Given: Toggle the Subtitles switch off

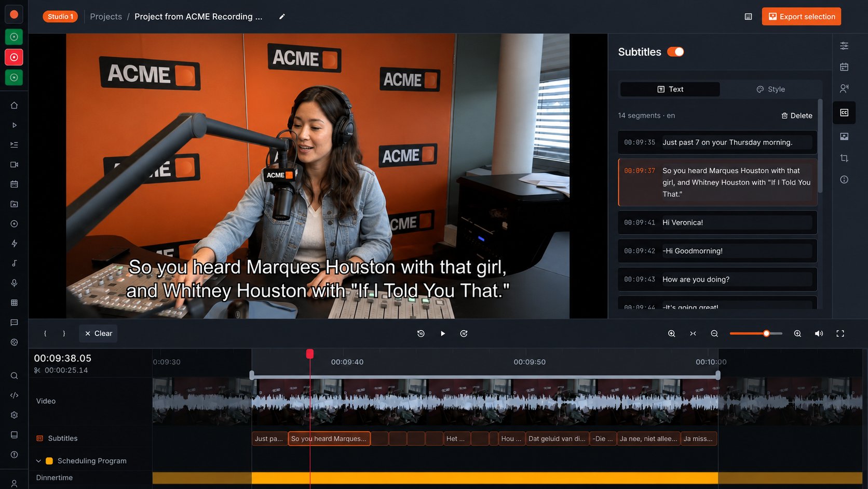Looking at the screenshot, I should (675, 52).
